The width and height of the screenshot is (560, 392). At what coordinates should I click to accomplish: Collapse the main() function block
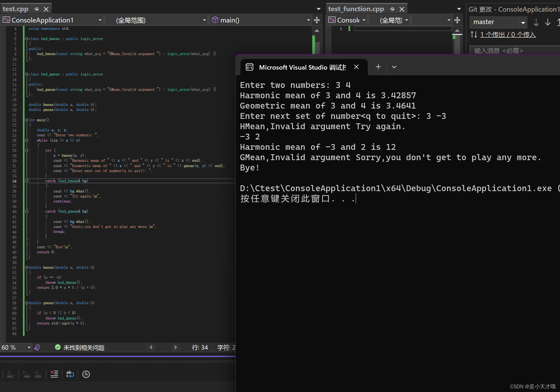coord(27,120)
